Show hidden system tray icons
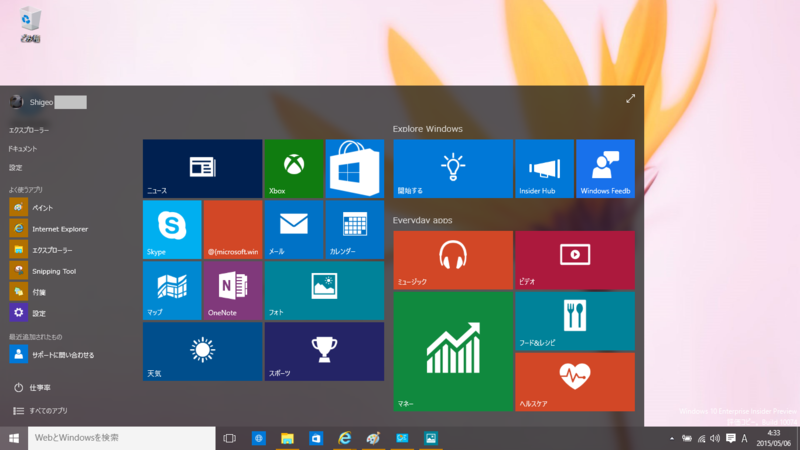 pos(671,438)
